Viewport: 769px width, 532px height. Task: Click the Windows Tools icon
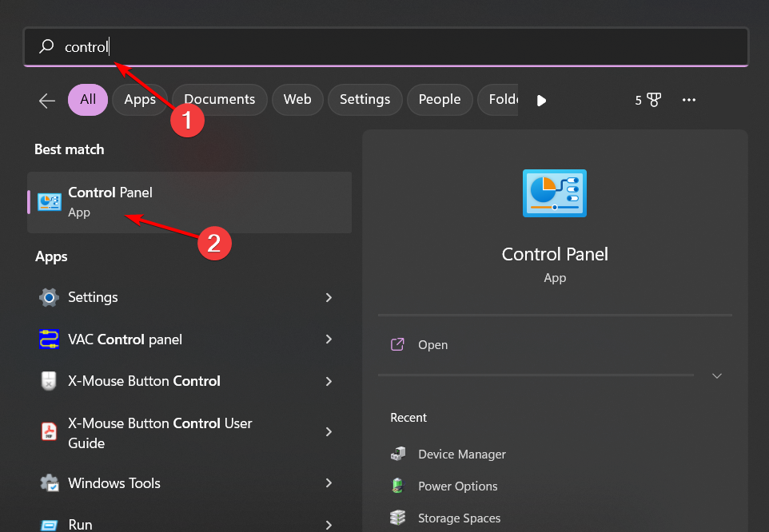[x=49, y=483]
